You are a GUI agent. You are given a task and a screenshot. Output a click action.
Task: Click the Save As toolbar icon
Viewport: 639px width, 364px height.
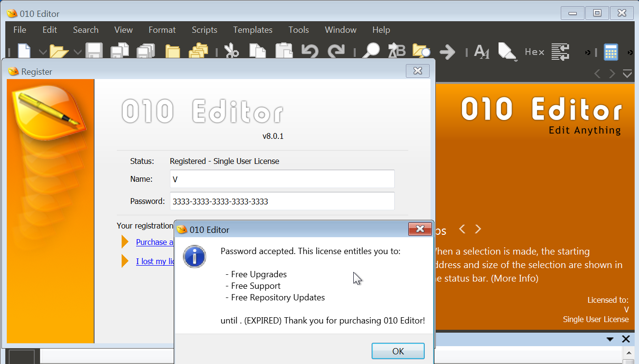pos(119,51)
